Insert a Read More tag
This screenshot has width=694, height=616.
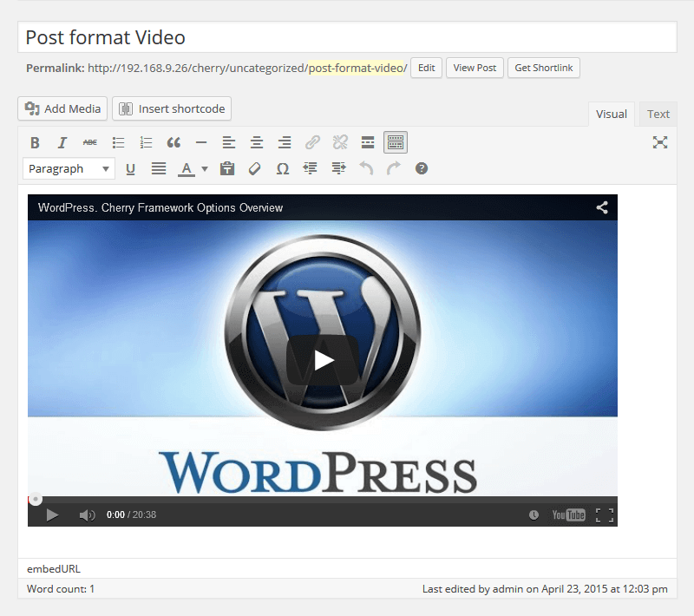point(368,143)
